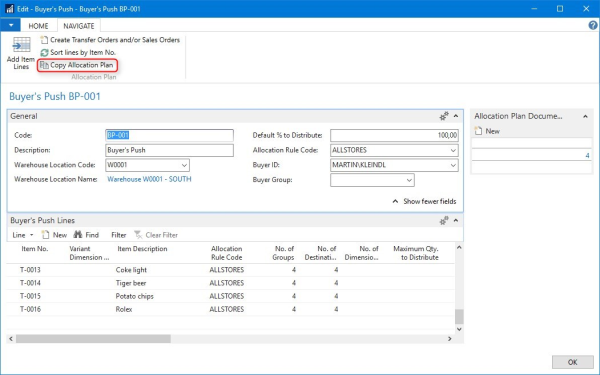Open the Warehouse Location Code dropdown
The height and width of the screenshot is (375, 600).
click(x=184, y=165)
